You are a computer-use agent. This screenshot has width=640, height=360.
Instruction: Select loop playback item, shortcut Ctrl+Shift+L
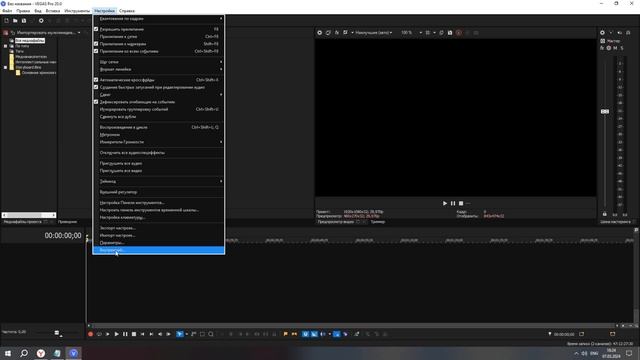pyautogui.click(x=158, y=127)
